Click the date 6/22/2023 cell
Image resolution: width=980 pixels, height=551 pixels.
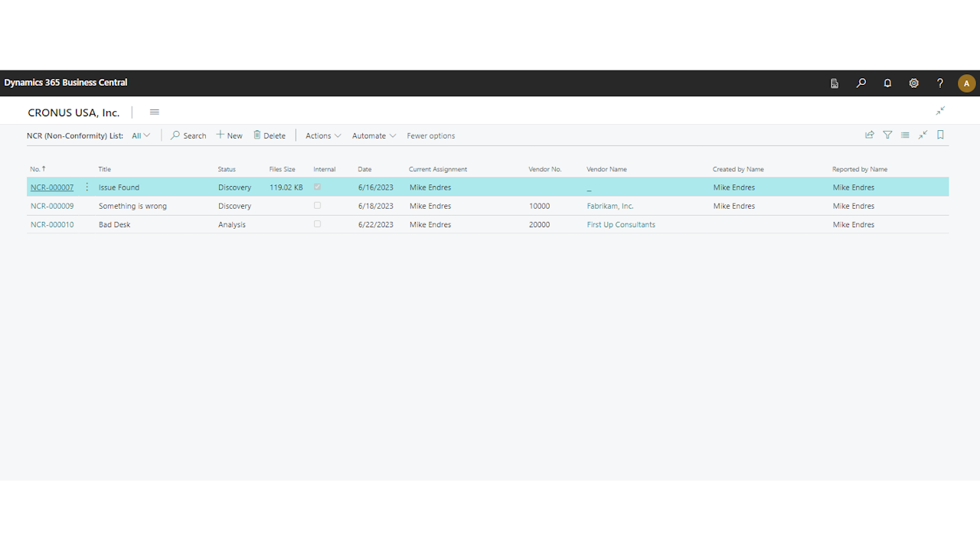376,225
